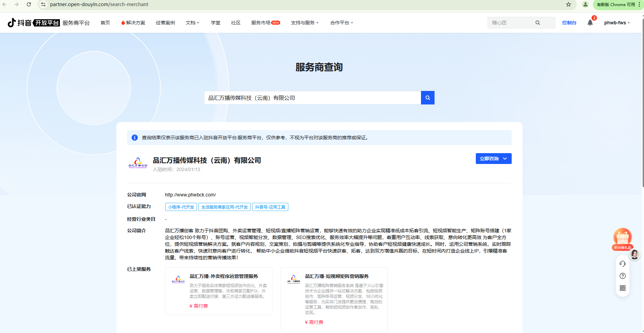
Task: Click the 入驻时间：2024/01/13 text
Action: (x=176, y=169)
